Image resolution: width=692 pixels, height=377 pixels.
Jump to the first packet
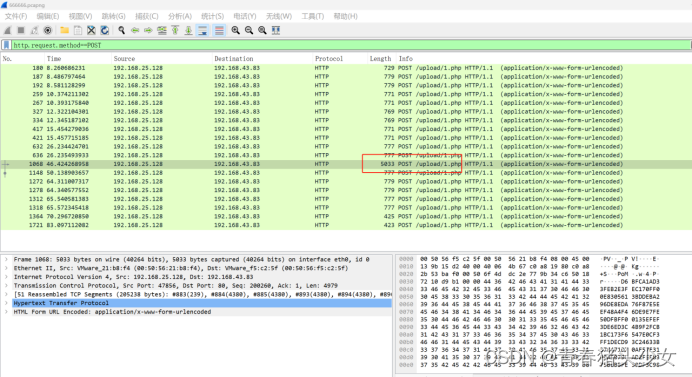[175, 30]
